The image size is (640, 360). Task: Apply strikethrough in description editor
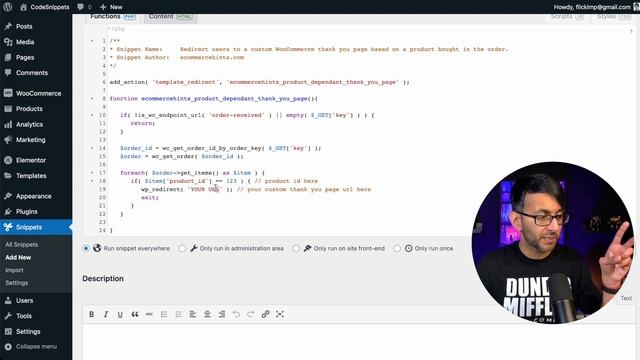coord(149,314)
